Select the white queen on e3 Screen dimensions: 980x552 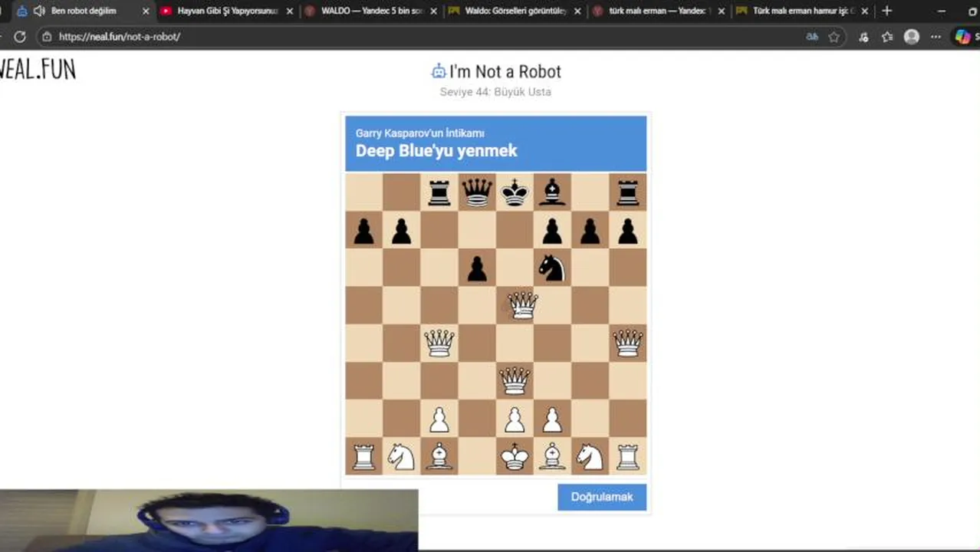point(515,380)
